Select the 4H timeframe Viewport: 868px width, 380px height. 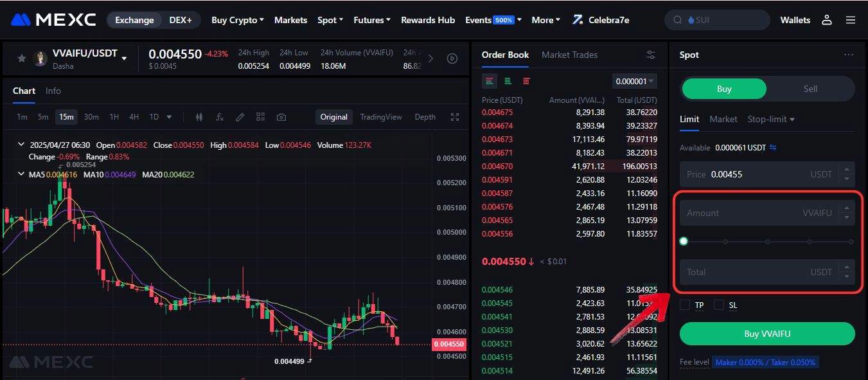point(134,117)
